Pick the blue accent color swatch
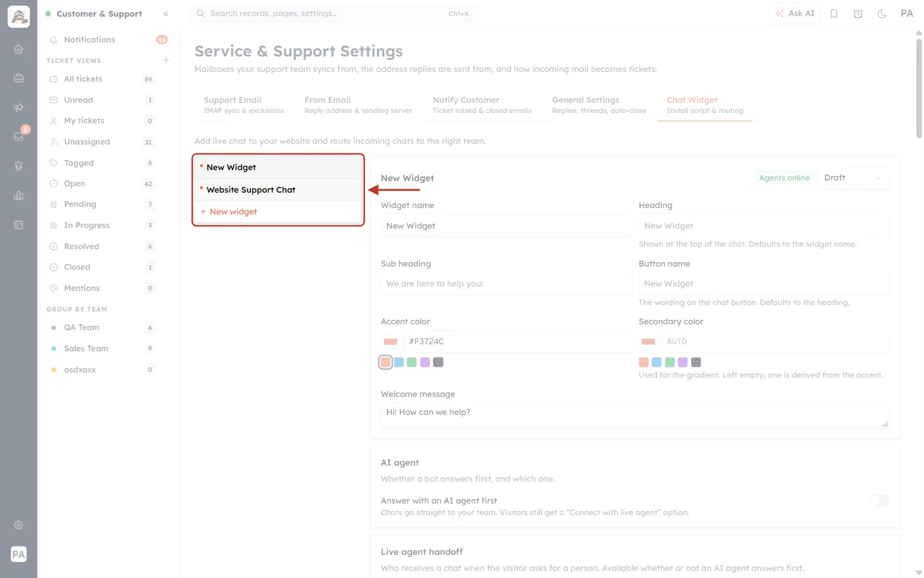 [x=398, y=362]
